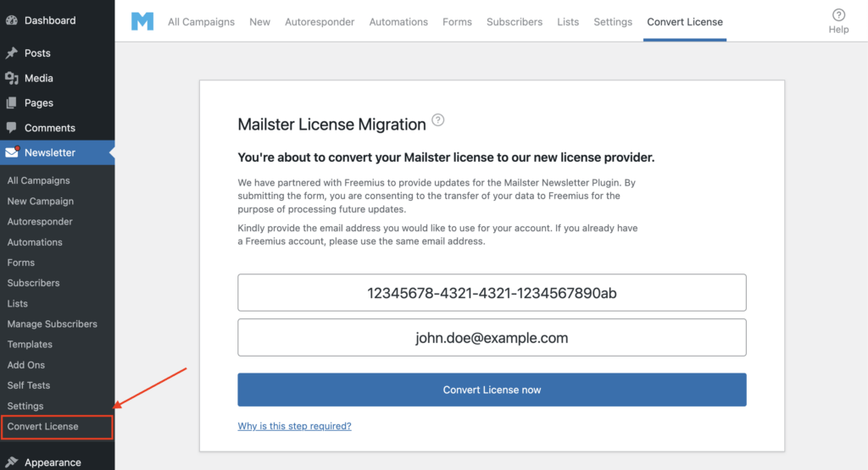Open Self Tests from Newsletter submenu
Image resolution: width=868 pixels, height=470 pixels.
pyautogui.click(x=29, y=385)
